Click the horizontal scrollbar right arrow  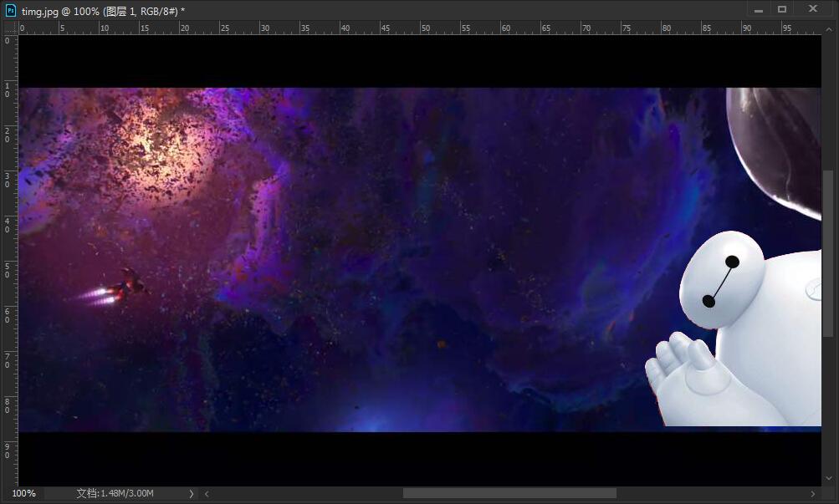[x=813, y=494]
